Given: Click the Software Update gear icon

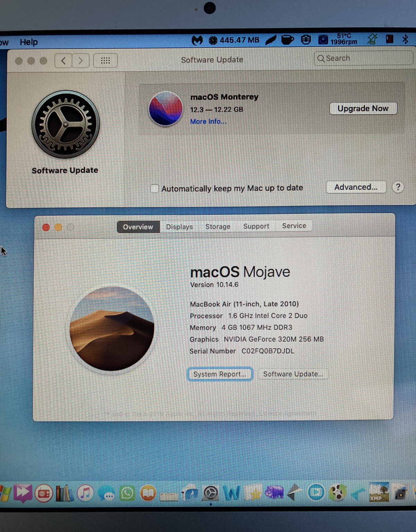Looking at the screenshot, I should tap(66, 124).
